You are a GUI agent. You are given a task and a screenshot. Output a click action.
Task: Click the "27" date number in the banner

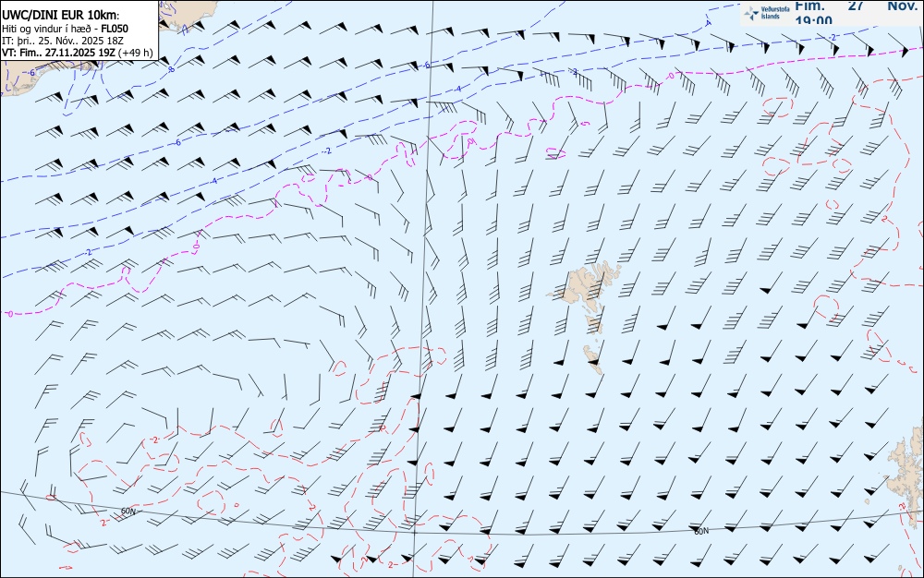(856, 6)
